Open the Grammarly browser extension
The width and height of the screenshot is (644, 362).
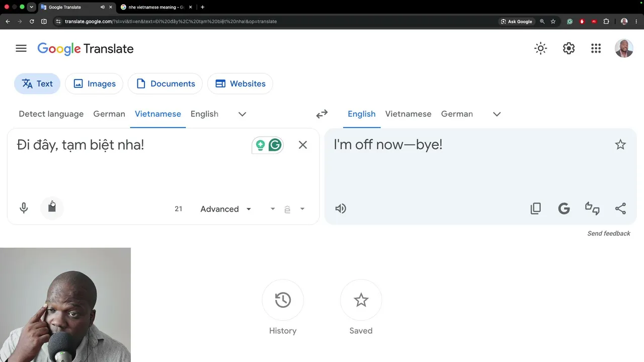[570, 22]
